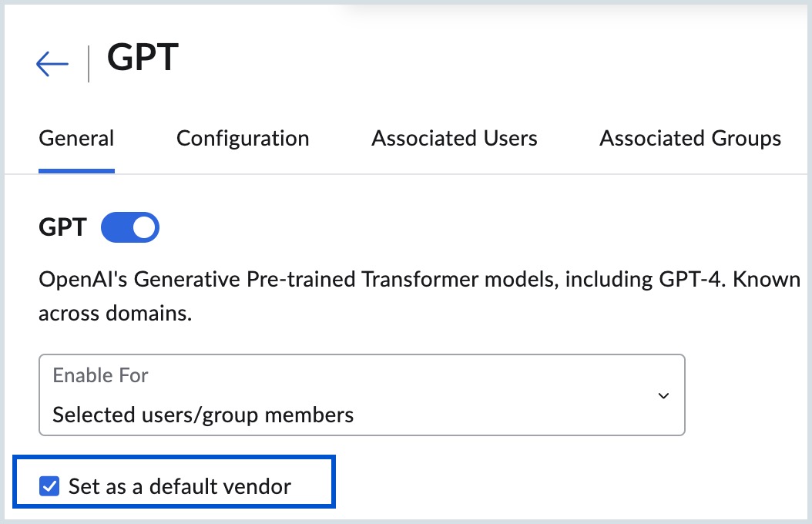
Task: Switch to the Configuration tab
Action: pos(243,139)
